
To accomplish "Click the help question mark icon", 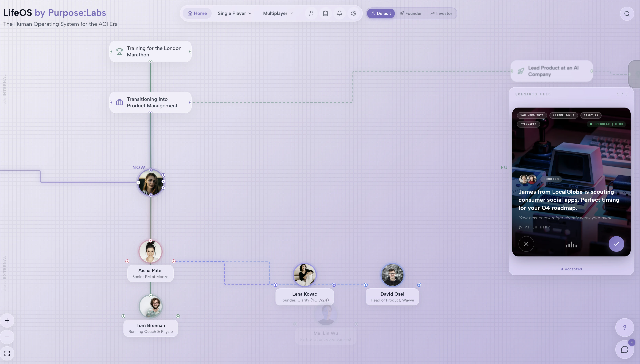I will 625,328.
